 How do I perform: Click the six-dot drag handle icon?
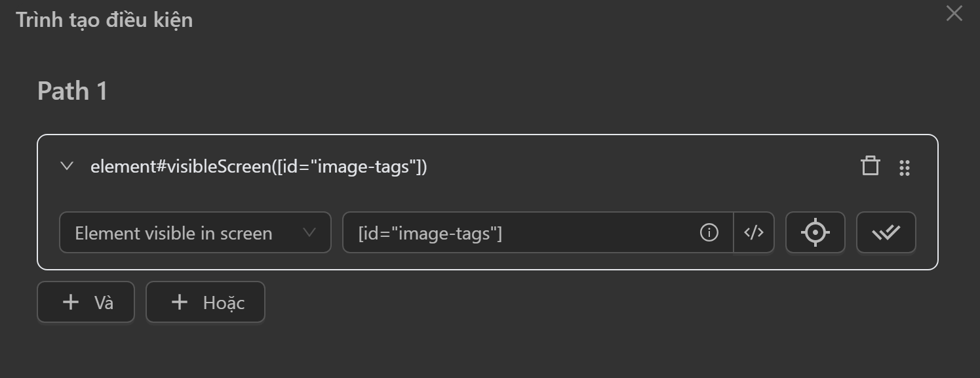click(x=905, y=167)
